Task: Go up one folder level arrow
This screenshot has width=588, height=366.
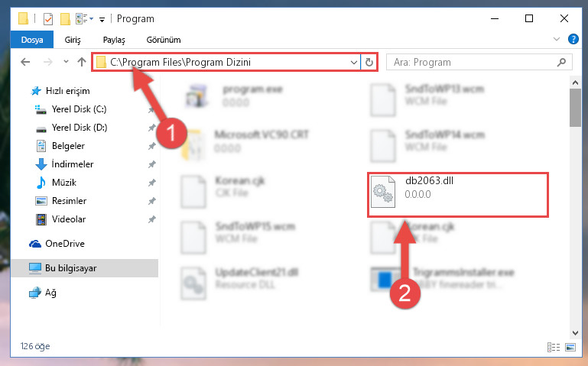Action: tap(82, 62)
